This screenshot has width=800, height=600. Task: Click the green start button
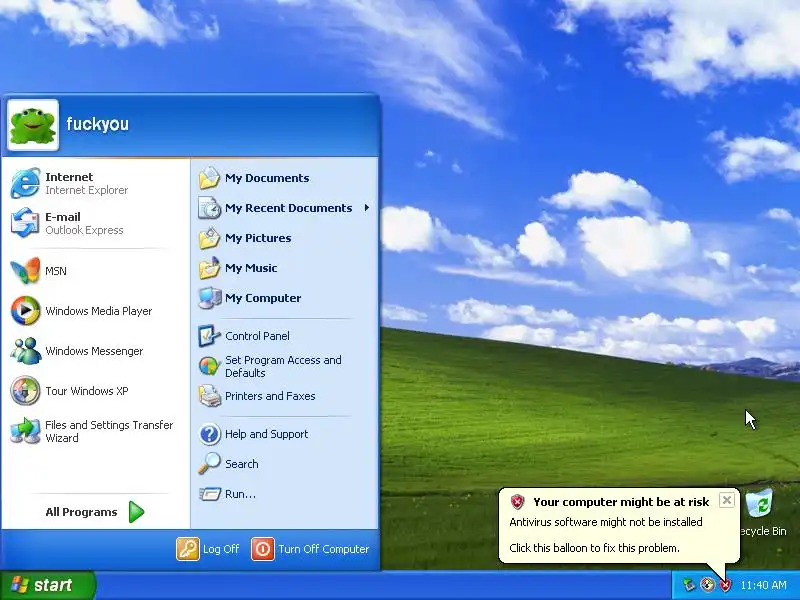coord(47,585)
